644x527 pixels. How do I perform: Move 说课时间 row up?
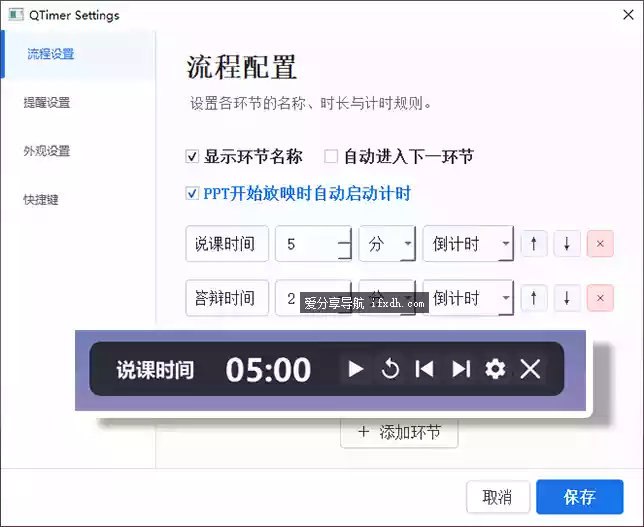[534, 244]
